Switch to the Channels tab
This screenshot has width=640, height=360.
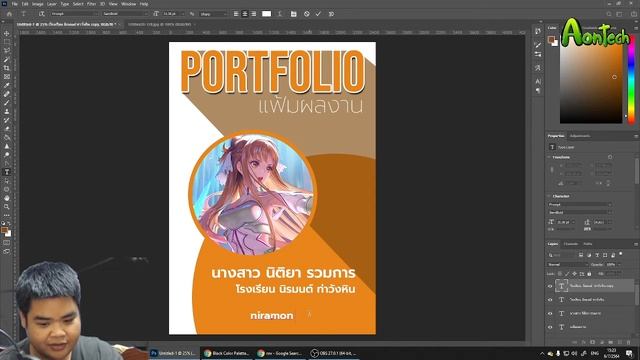click(571, 244)
